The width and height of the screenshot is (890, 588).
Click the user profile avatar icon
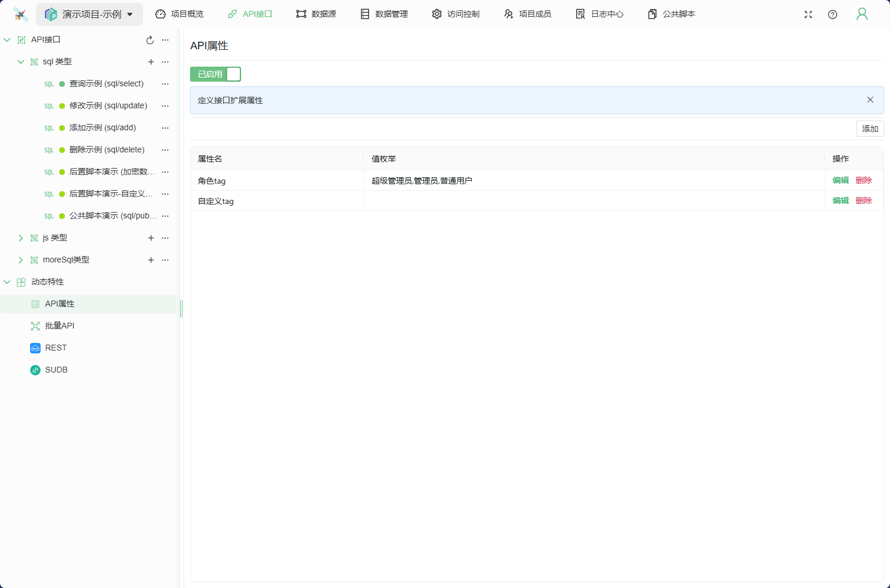(862, 14)
